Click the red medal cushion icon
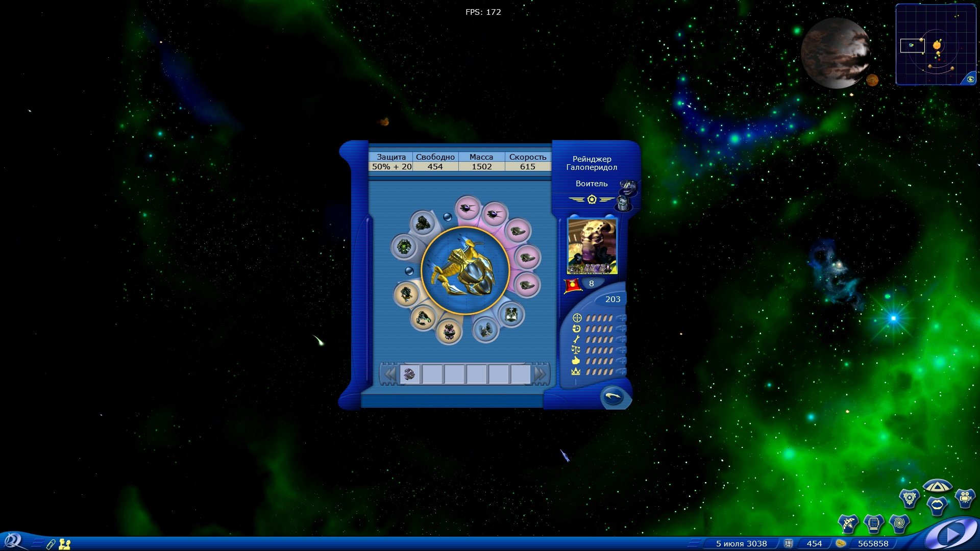This screenshot has width=980, height=551. point(572,285)
